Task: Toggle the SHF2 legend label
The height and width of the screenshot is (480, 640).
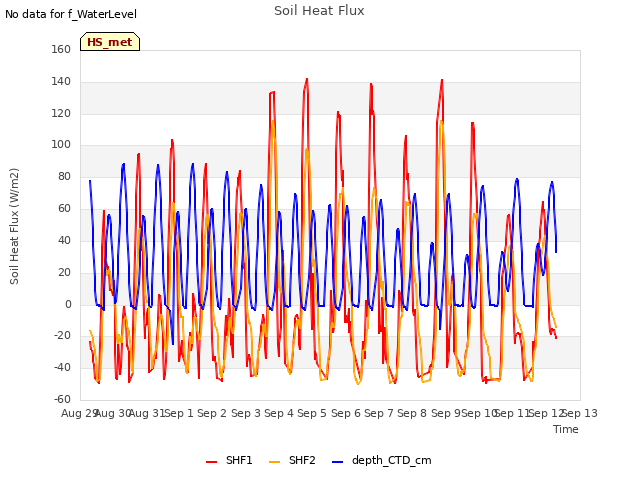Action: click(302, 460)
